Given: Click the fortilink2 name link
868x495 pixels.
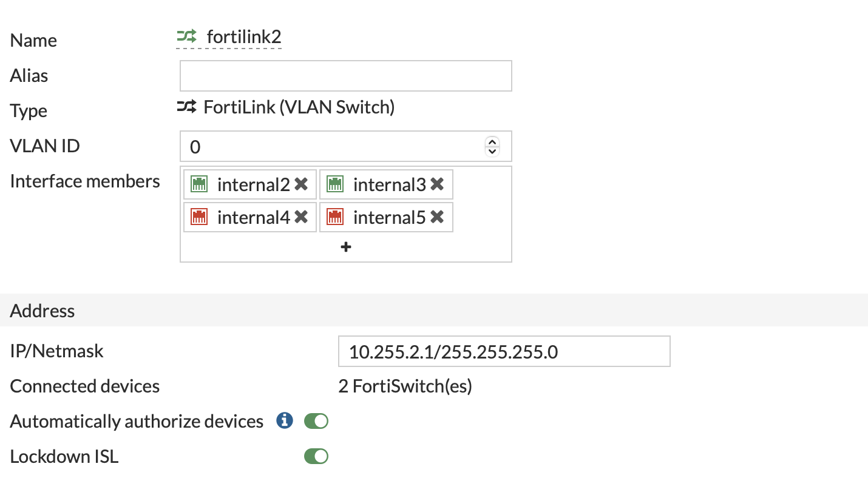Looking at the screenshot, I should (244, 37).
